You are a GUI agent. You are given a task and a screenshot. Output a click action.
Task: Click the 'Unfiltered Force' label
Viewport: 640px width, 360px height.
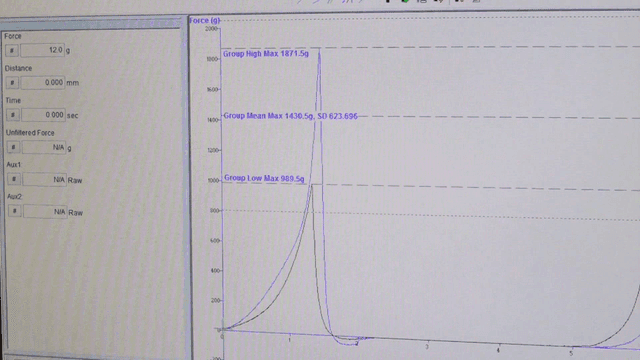[x=30, y=133]
